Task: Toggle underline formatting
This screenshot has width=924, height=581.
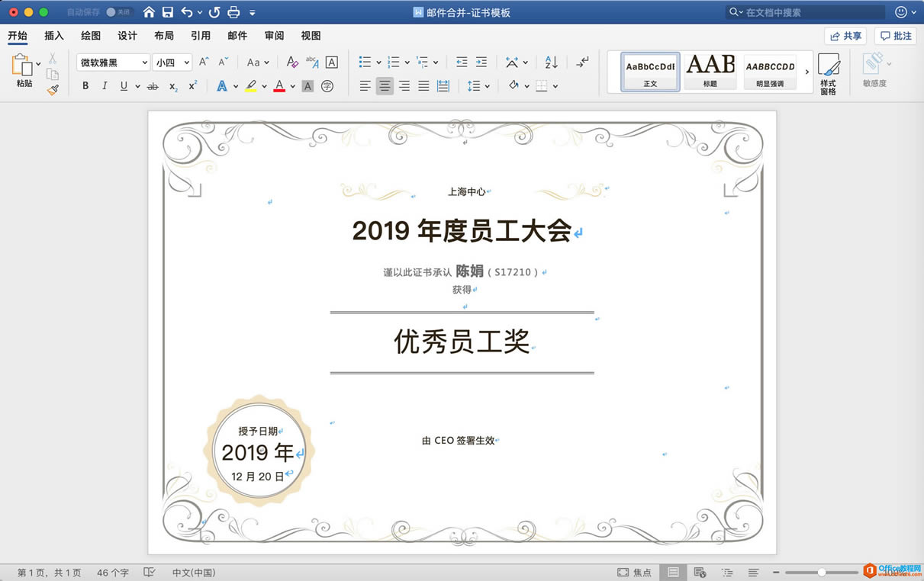Action: coord(122,85)
